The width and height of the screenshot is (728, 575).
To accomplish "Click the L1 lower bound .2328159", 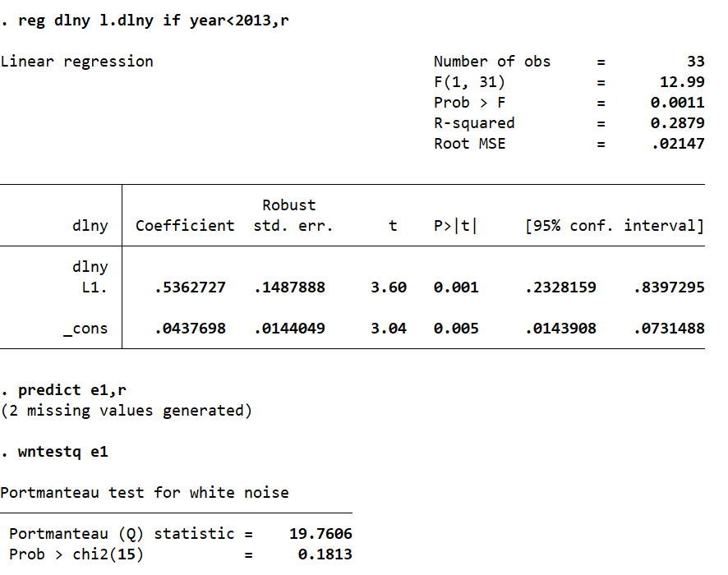I will click(x=561, y=287).
